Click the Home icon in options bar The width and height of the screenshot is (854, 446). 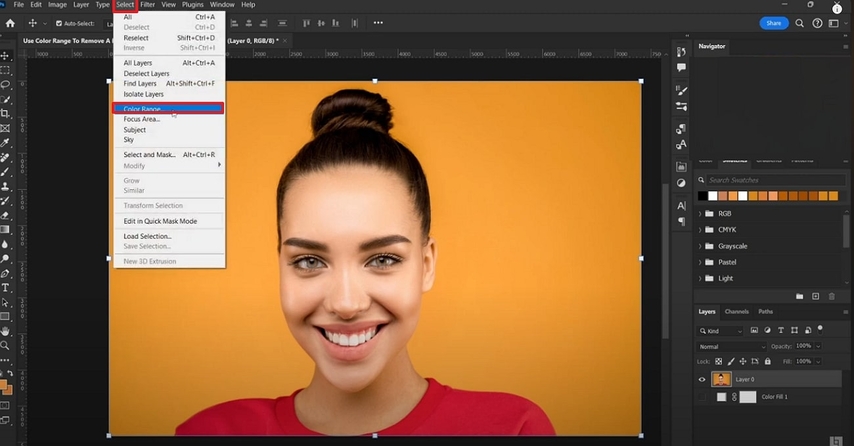(10, 23)
